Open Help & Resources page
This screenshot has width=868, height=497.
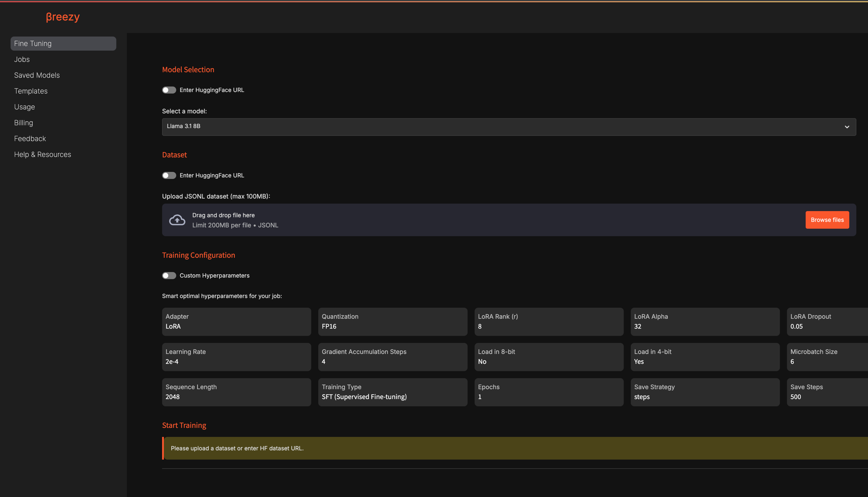[42, 155]
